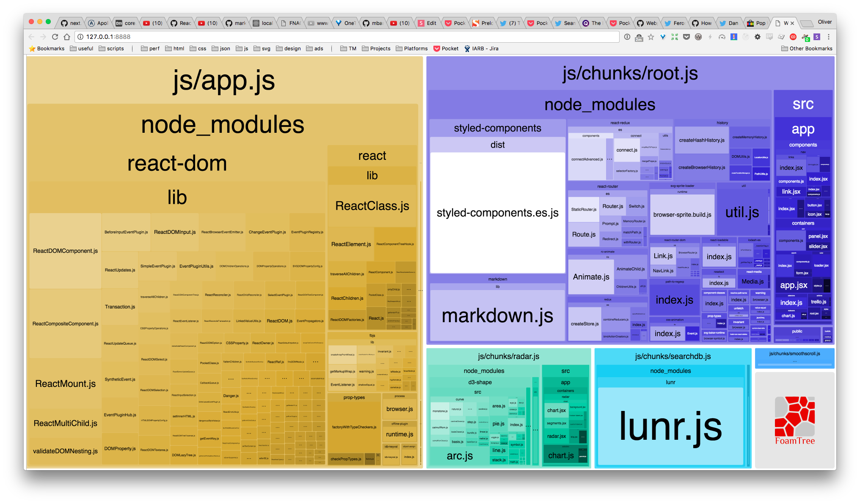The width and height of the screenshot is (860, 504).
Task: Click the white styled-components.es.js block
Action: click(497, 213)
